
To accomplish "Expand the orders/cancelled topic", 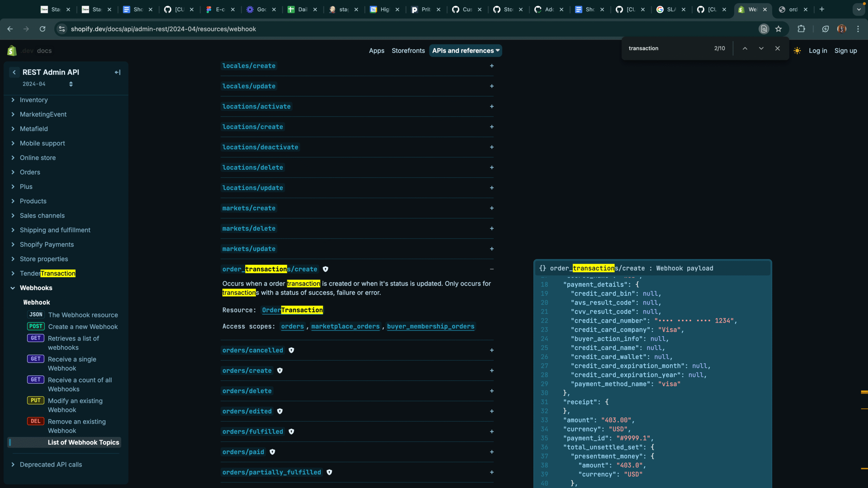I will pyautogui.click(x=492, y=350).
